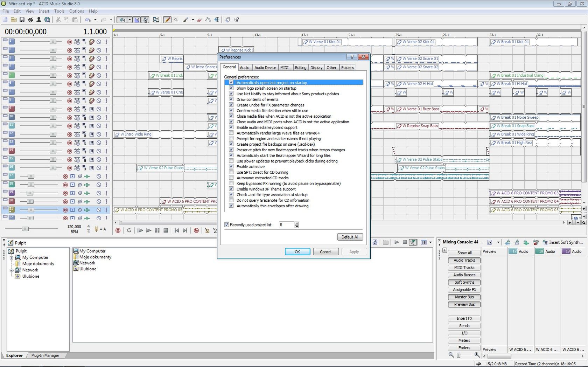This screenshot has width=588, height=367.
Task: Click the Default All button
Action: pyautogui.click(x=350, y=237)
